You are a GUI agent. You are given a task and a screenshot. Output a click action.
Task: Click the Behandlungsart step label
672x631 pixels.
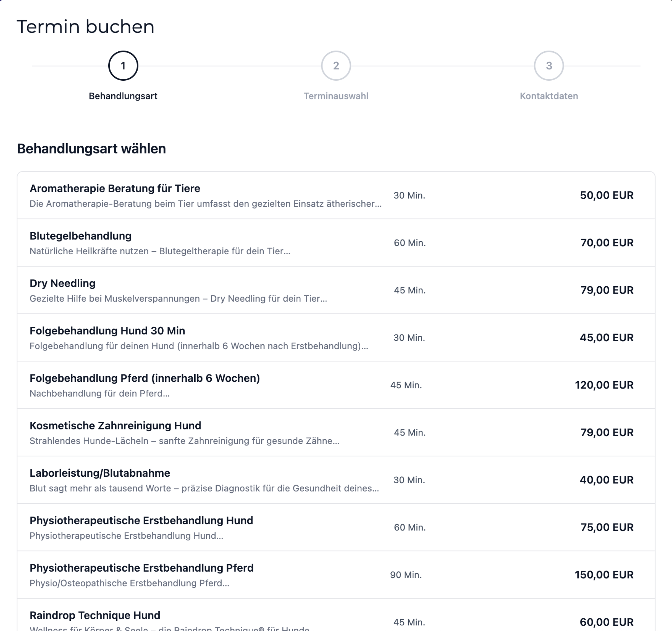124,96
